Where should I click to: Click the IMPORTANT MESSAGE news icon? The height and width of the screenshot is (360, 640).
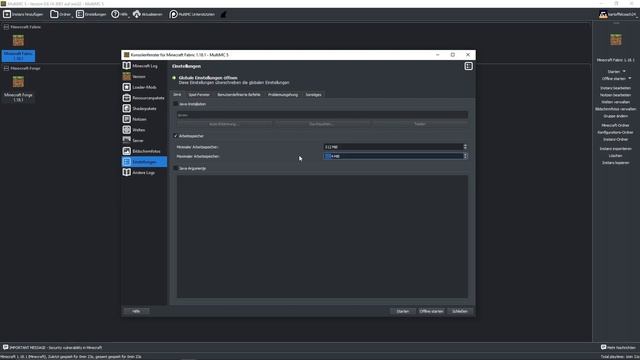coord(5,347)
